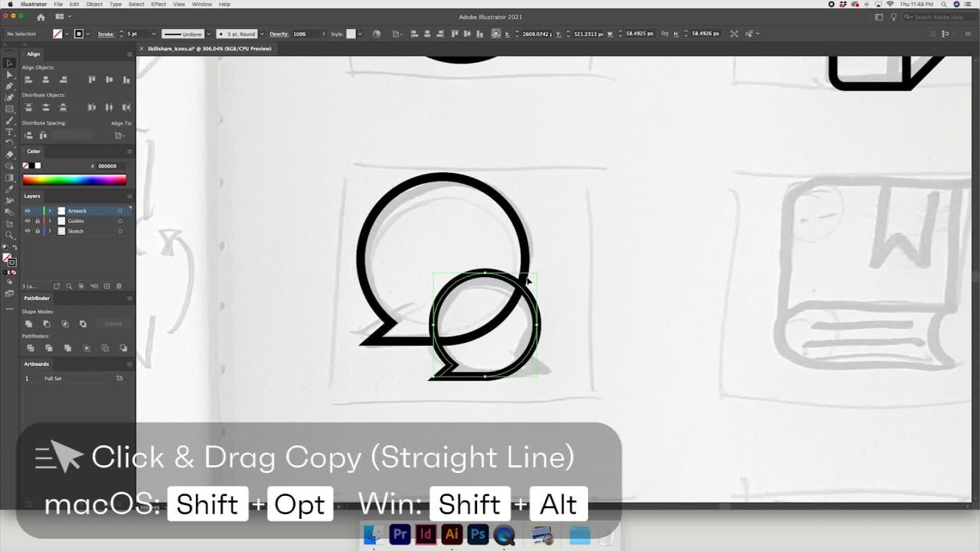Screen dimensions: 980x551
Task: Toggle visibility of the Sketch layer
Action: (28, 231)
